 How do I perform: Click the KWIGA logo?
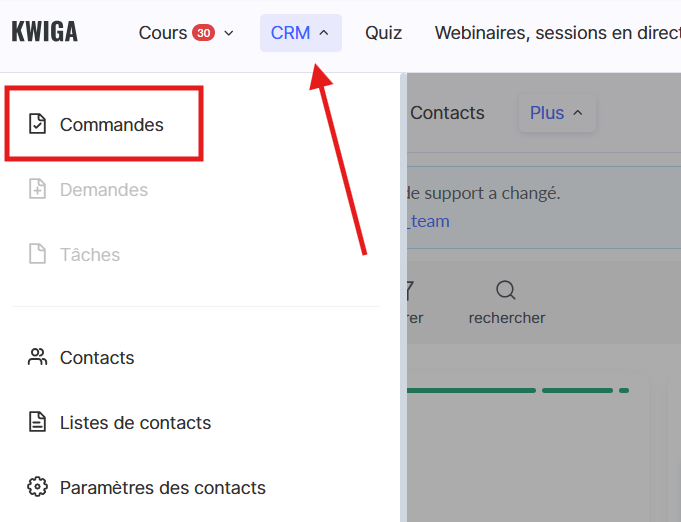point(44,32)
